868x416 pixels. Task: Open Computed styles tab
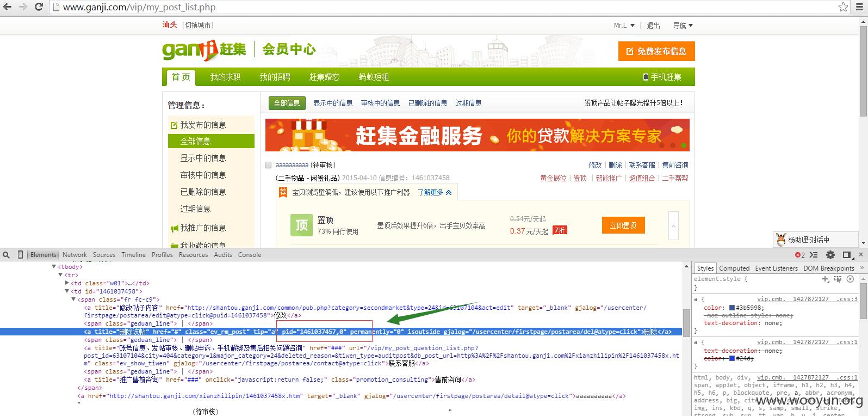coord(734,268)
